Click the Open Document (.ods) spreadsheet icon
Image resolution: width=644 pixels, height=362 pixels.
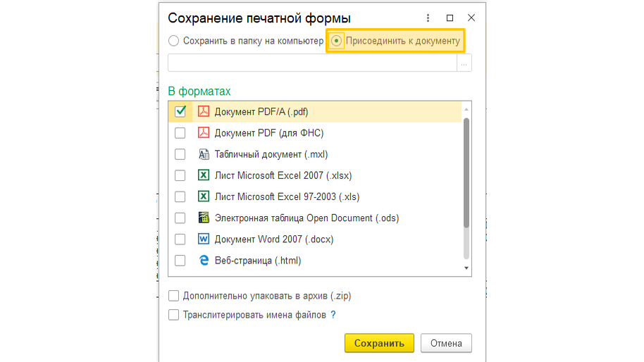coord(204,218)
